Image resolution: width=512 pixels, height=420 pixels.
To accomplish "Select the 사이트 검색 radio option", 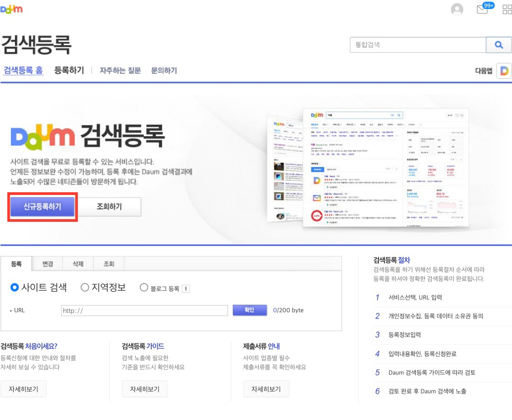I will pyautogui.click(x=15, y=287).
